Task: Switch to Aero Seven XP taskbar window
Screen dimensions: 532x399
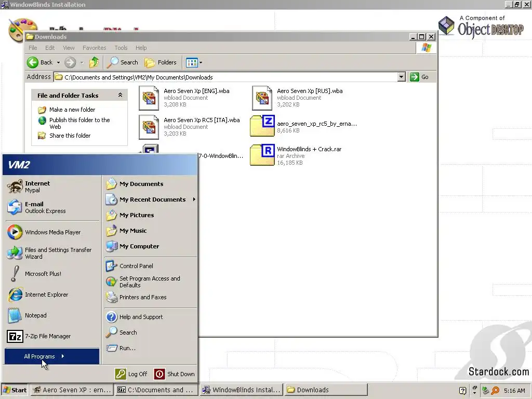Action: (x=72, y=390)
